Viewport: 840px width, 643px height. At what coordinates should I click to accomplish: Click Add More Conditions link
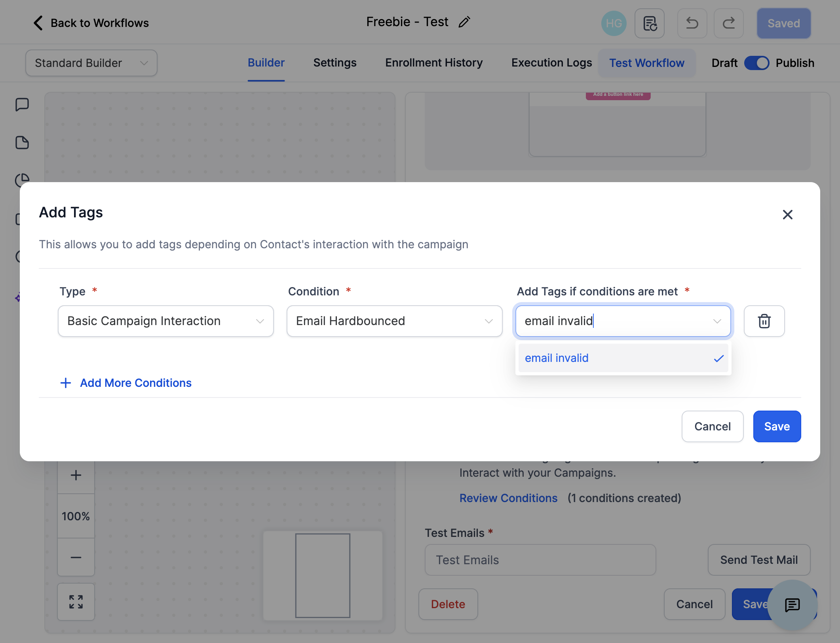[136, 383]
